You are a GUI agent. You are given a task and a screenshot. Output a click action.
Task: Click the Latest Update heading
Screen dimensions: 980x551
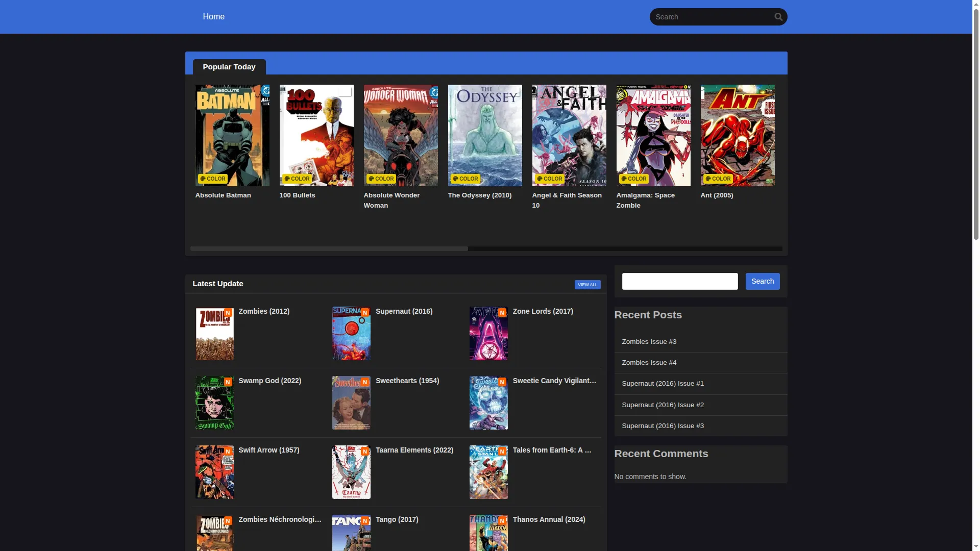tap(217, 284)
